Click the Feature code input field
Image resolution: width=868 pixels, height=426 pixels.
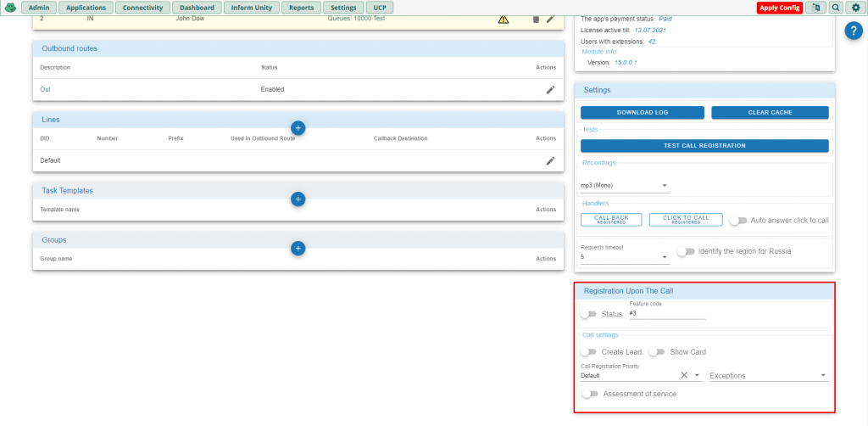(x=668, y=313)
